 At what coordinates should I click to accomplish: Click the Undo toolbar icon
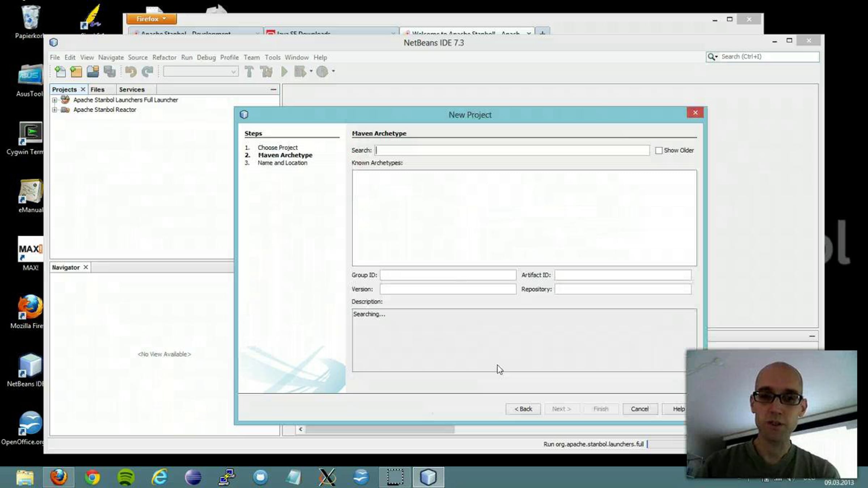[x=131, y=72]
